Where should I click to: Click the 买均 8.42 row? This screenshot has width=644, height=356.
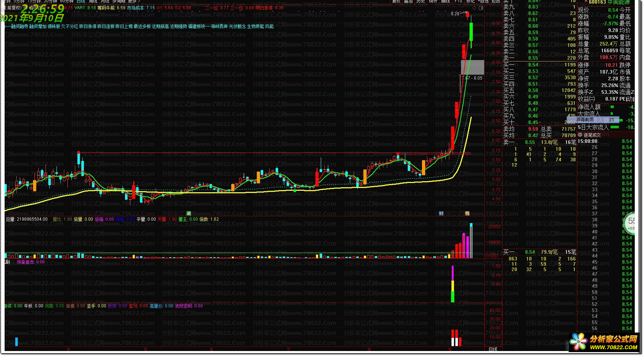pyautogui.click(x=540, y=135)
